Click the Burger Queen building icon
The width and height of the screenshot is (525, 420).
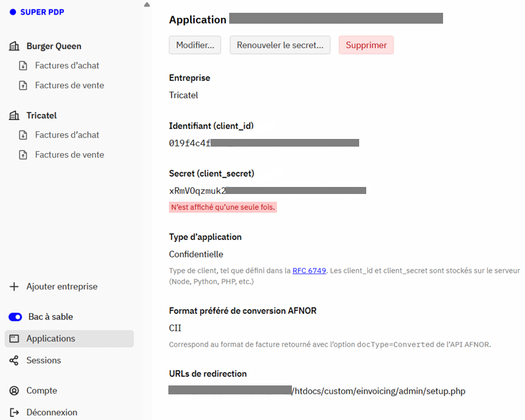14,46
